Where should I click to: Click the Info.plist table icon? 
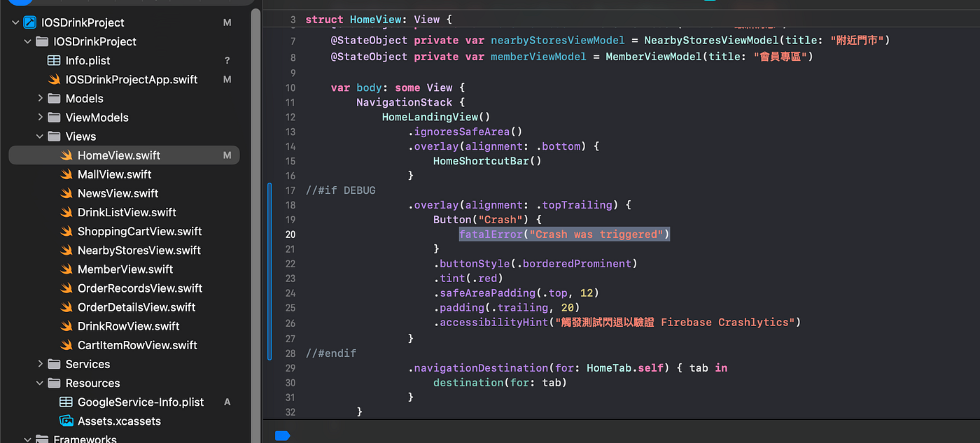coord(54,61)
